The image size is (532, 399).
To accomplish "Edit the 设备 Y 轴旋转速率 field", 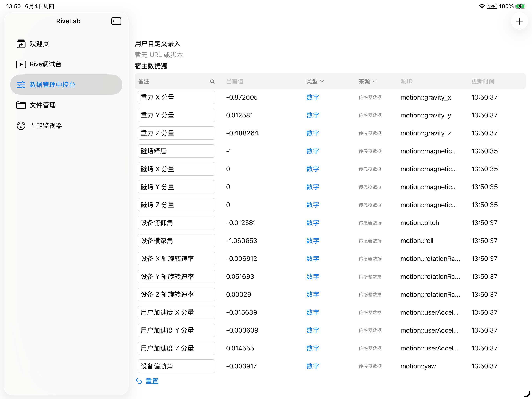I will coord(176,276).
